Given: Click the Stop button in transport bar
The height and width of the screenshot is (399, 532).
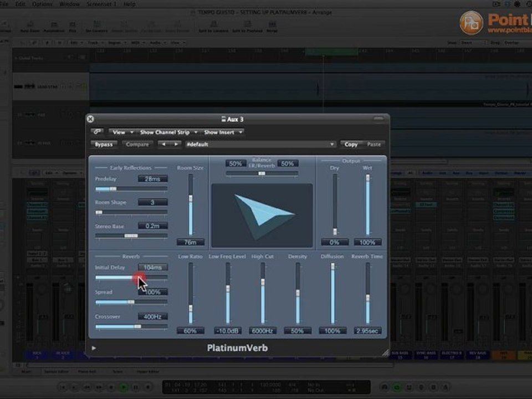Looking at the screenshot, I should click(x=111, y=387).
